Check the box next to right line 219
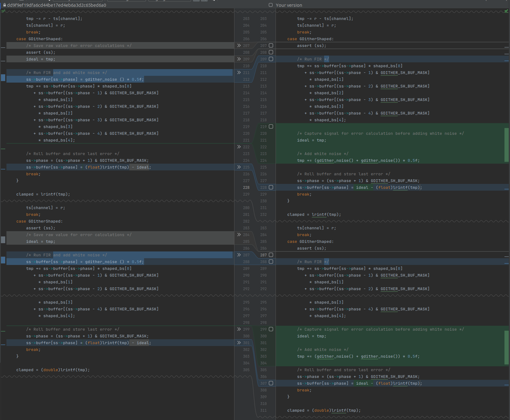Image resolution: width=510 pixels, height=420 pixels. (x=271, y=126)
